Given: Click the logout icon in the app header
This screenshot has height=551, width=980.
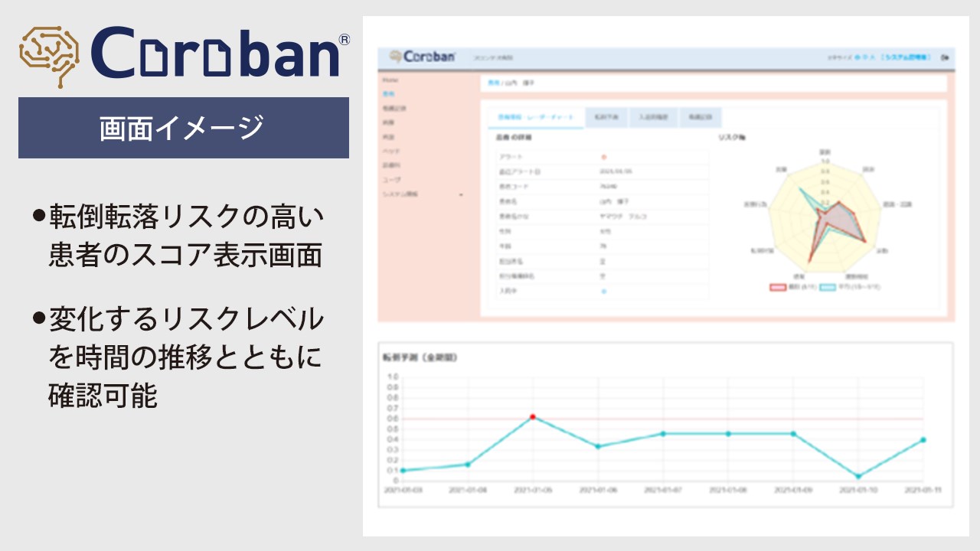Looking at the screenshot, I should coord(945,57).
